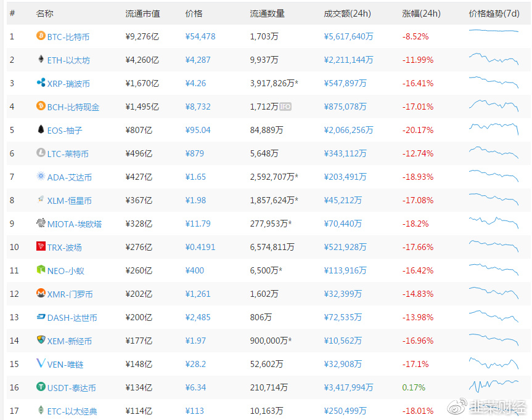
Task: Open the VEN-唯链 link
Action: (65, 365)
